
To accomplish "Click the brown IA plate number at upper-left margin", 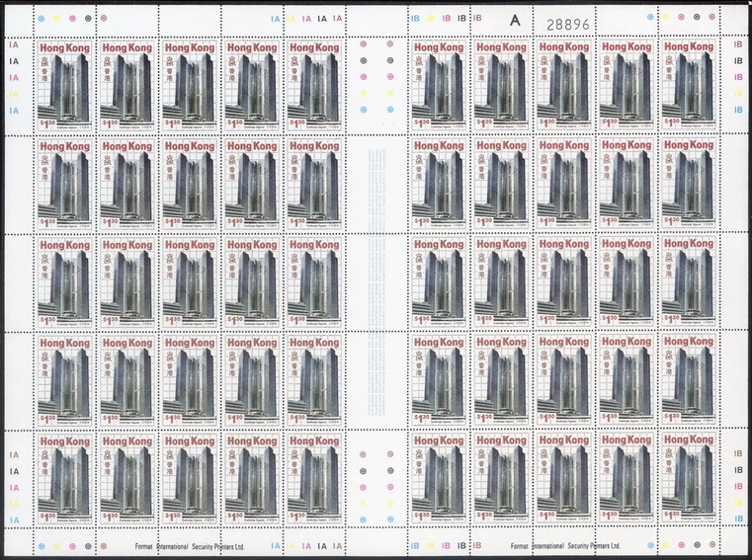I will (x=14, y=45).
